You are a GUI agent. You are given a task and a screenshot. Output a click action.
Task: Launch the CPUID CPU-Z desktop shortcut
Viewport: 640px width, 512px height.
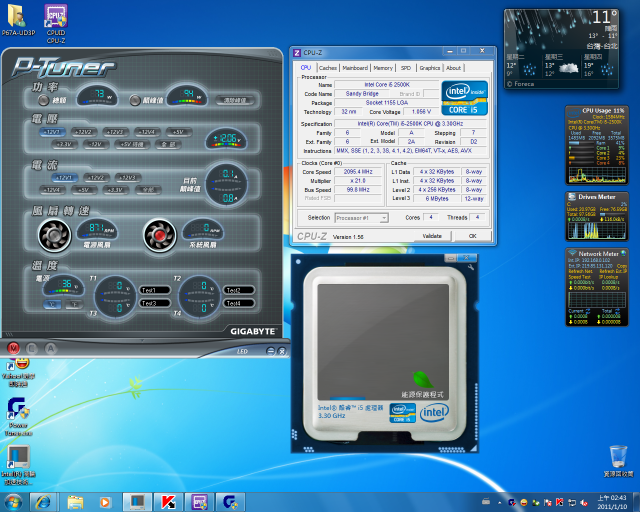tap(56, 24)
